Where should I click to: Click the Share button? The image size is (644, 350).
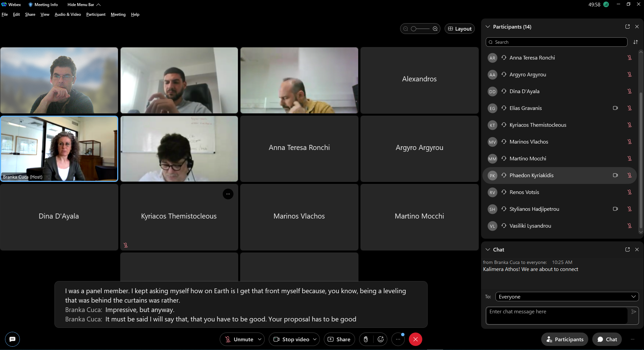pos(339,339)
